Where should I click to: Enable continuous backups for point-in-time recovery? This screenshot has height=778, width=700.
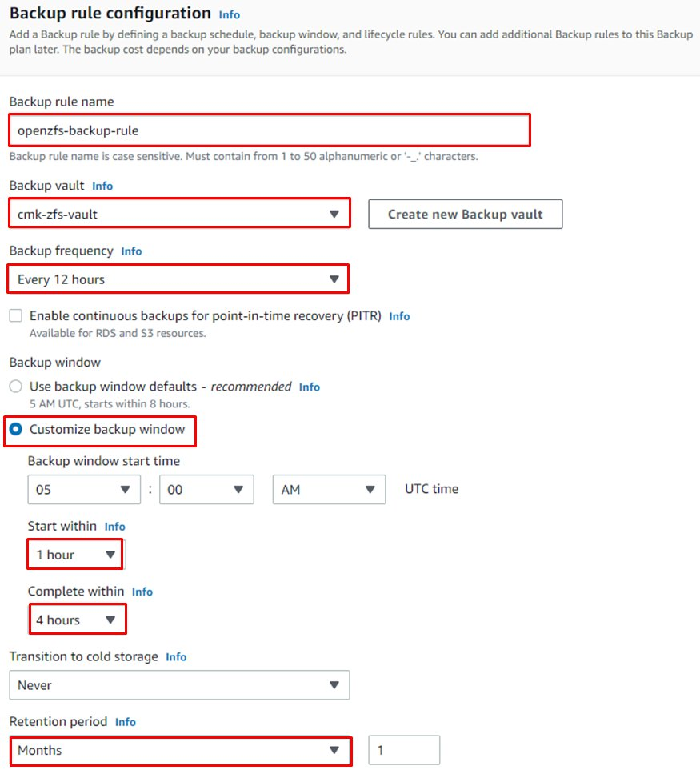click(x=15, y=315)
